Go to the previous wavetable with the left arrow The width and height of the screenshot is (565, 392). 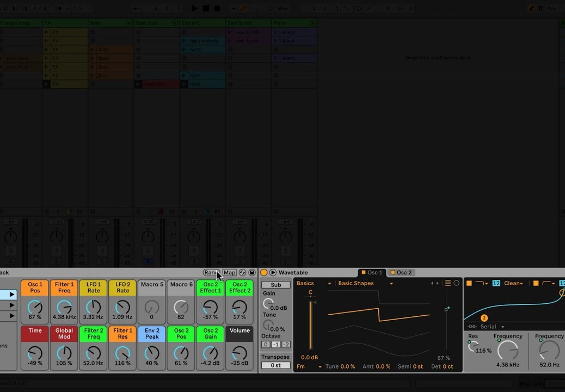tap(432, 283)
